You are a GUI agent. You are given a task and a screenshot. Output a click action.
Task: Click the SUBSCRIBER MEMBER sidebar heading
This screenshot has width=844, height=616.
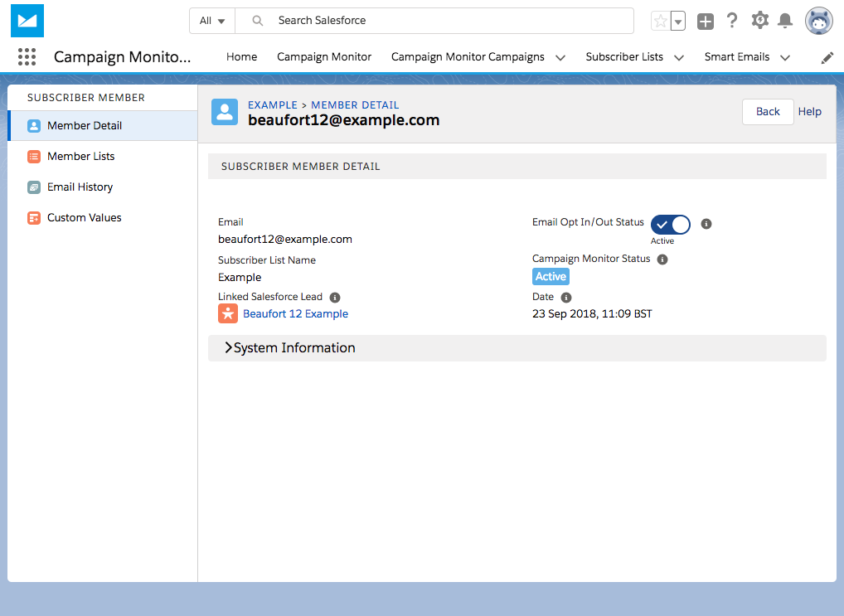[x=86, y=98]
